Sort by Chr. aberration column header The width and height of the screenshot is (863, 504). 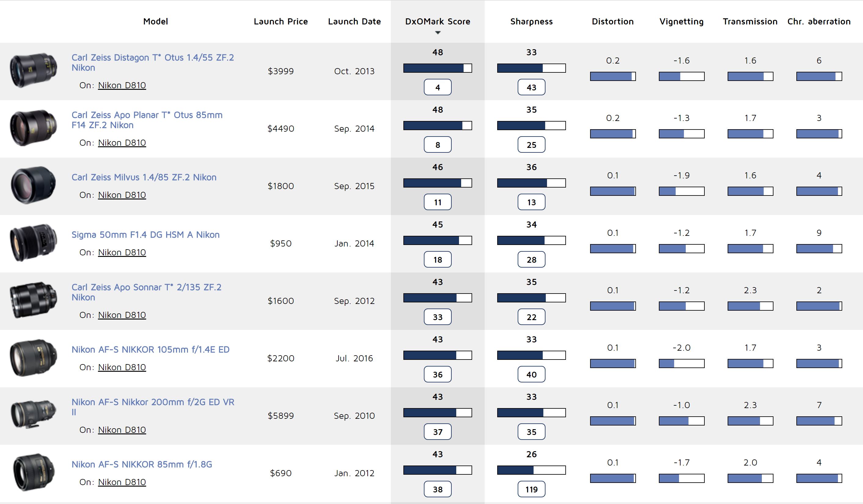point(818,22)
